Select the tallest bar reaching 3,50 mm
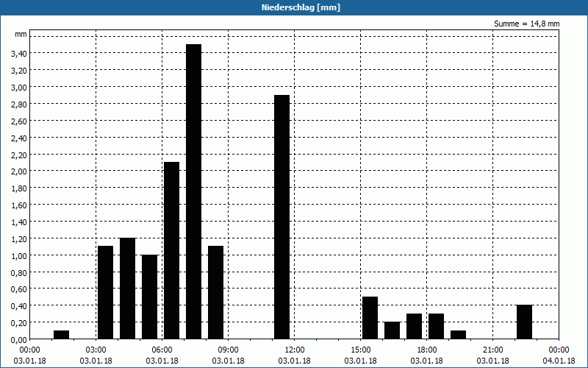588x368 pixels. (193, 191)
